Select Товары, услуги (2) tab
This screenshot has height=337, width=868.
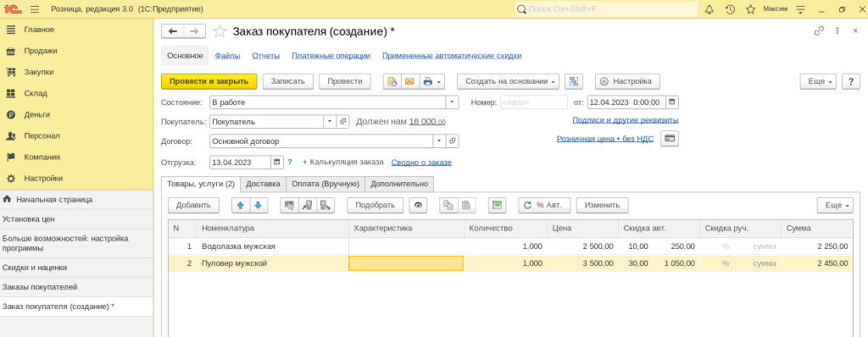[x=201, y=184]
